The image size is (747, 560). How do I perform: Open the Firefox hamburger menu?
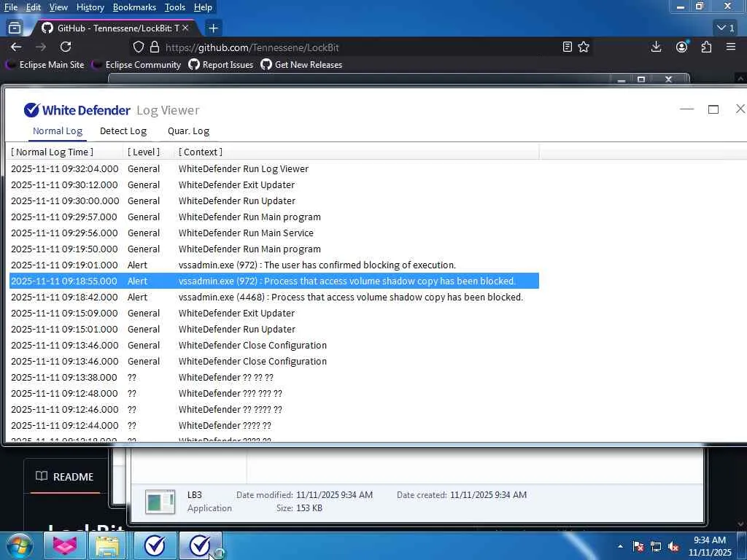(x=731, y=47)
